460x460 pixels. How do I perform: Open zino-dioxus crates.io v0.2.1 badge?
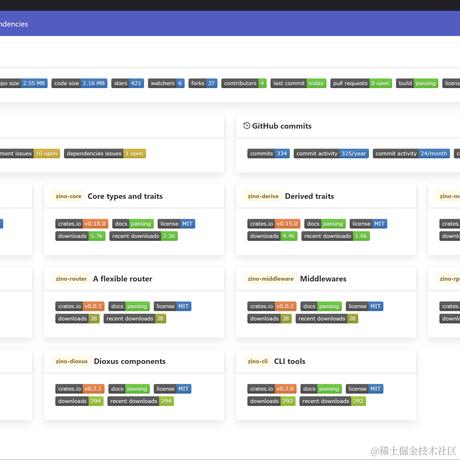[80, 389]
